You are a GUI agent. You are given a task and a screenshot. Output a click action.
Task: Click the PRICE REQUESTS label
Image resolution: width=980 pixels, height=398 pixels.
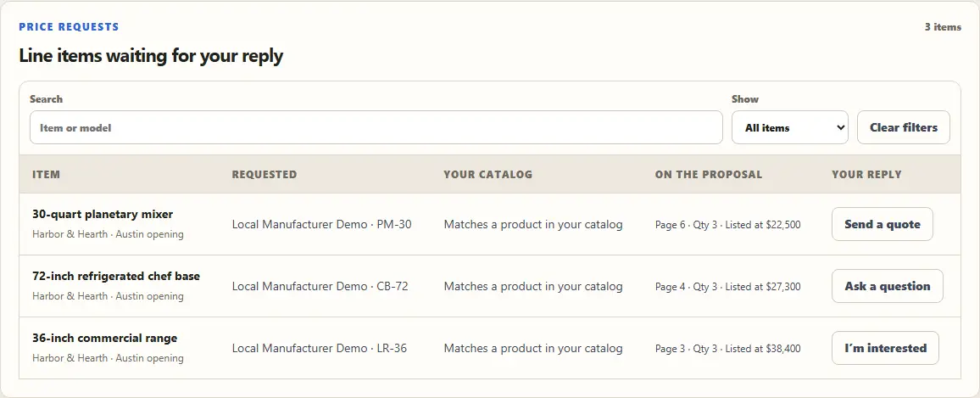pyautogui.click(x=69, y=27)
